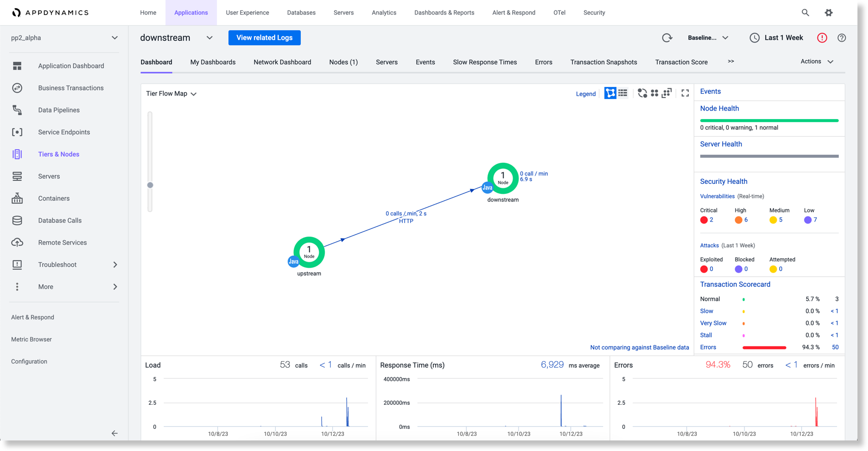Viewport: 868px width, 451px height.
Task: Click the clock icon for time range
Action: [755, 38]
